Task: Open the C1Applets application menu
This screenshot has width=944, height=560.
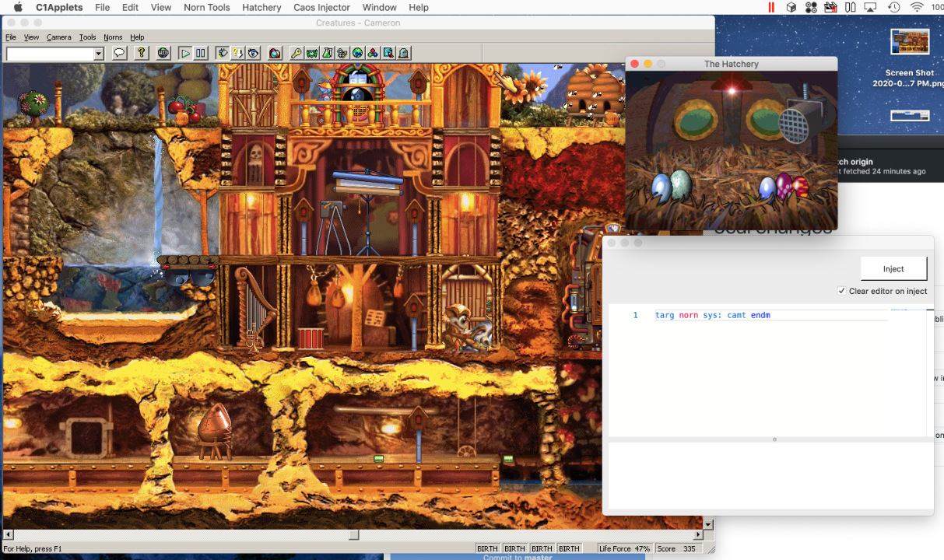Action: tap(59, 8)
